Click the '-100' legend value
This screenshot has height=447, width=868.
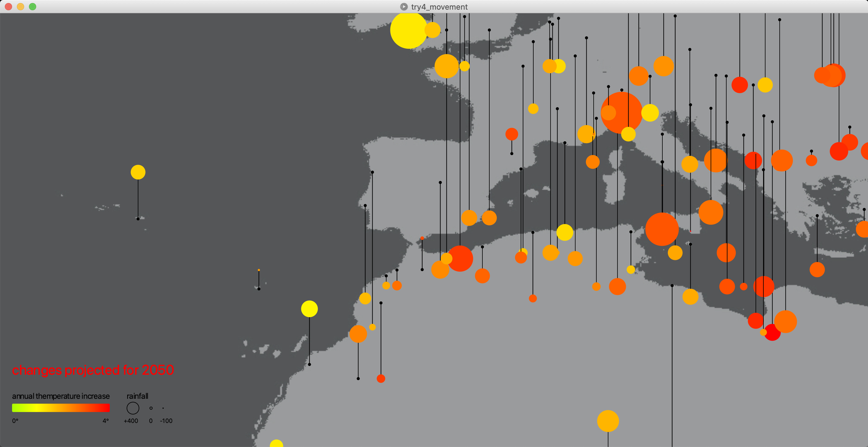166,421
